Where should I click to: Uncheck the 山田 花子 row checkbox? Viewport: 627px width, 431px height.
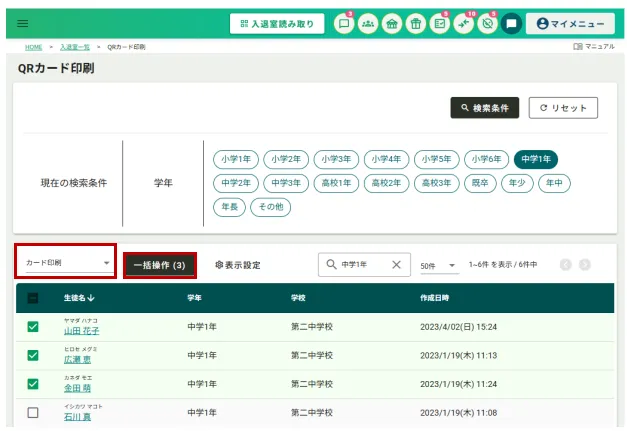pyautogui.click(x=33, y=327)
